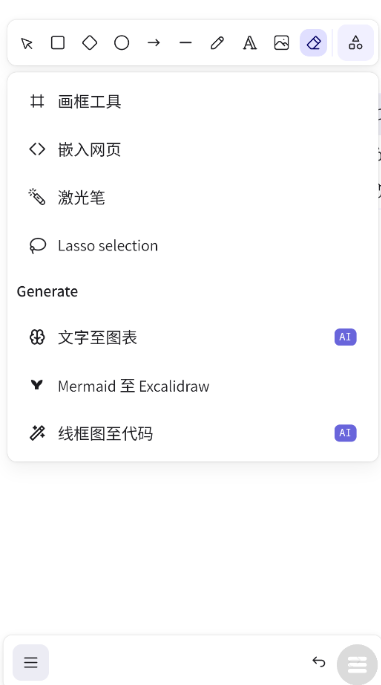Open the hamburger main menu
The image size is (381, 685).
click(31, 662)
